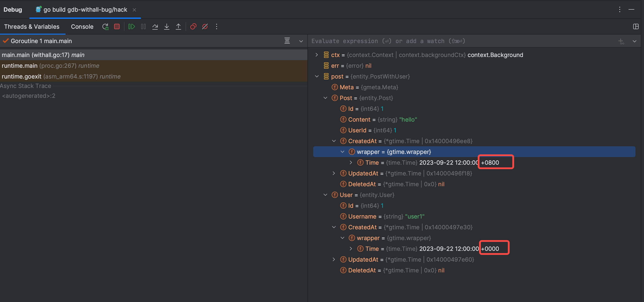Select main.main withall.go:17 frame

(x=153, y=55)
